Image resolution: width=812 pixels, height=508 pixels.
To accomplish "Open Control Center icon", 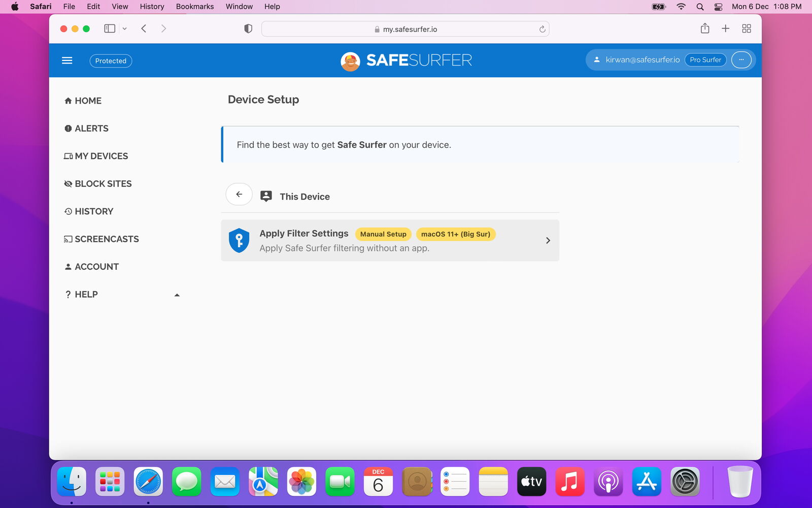I will [718, 7].
